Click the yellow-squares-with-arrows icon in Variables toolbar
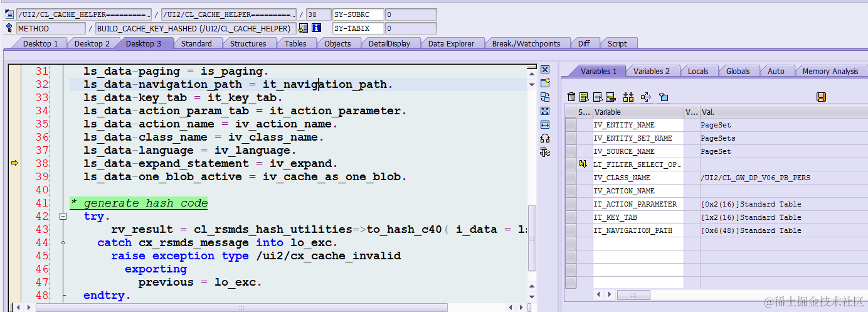The width and height of the screenshot is (868, 312). 628,97
